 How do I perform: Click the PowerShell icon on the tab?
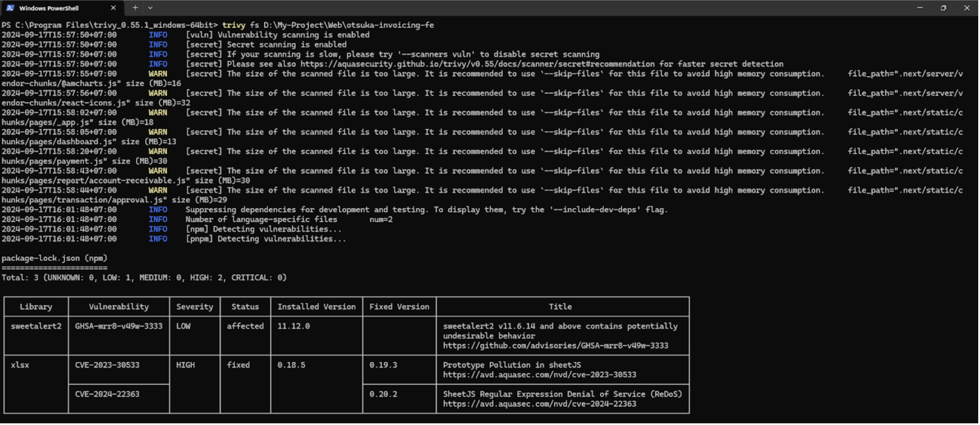click(x=10, y=8)
